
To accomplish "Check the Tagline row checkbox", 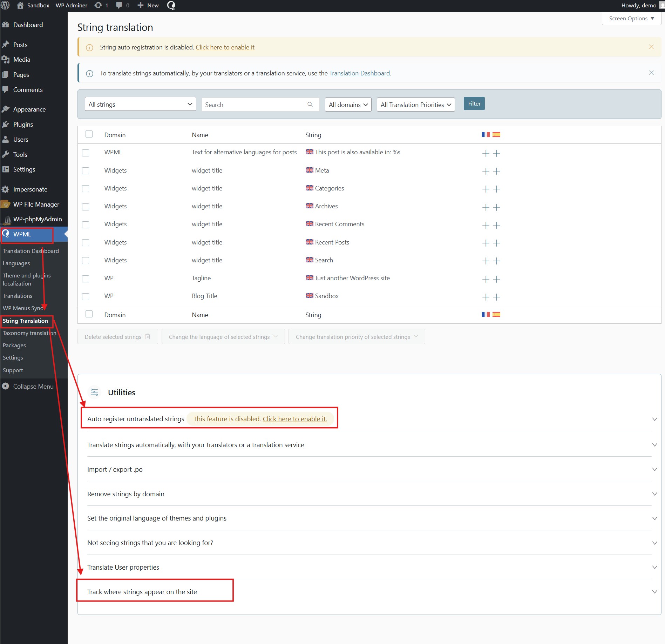I will [x=86, y=279].
